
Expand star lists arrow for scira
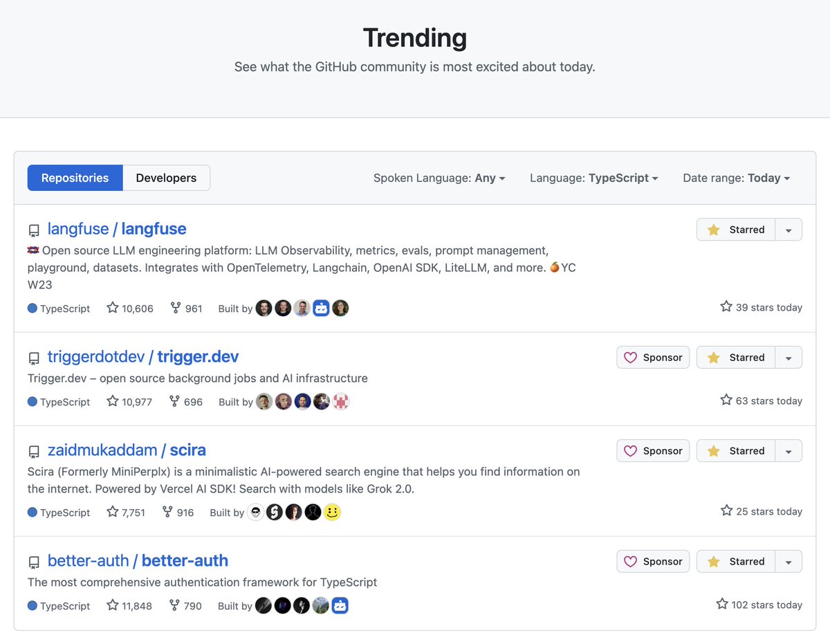click(x=789, y=451)
